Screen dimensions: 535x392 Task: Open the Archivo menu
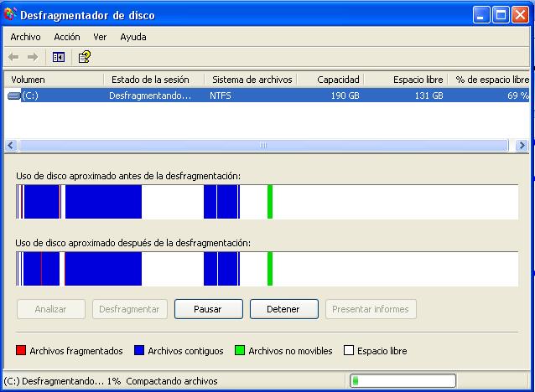click(x=26, y=37)
